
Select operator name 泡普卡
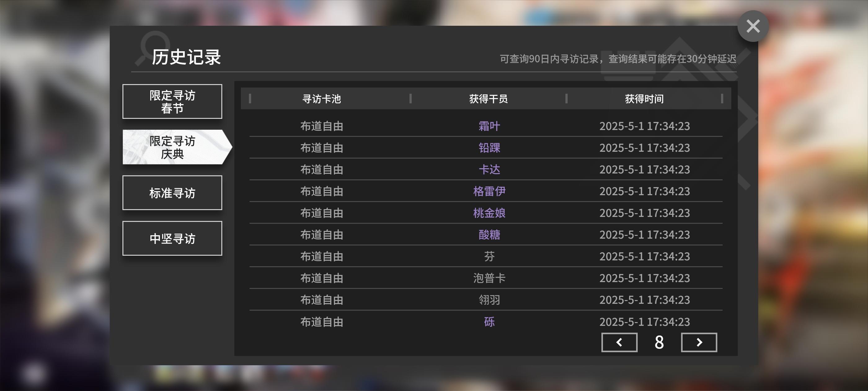[x=489, y=278]
